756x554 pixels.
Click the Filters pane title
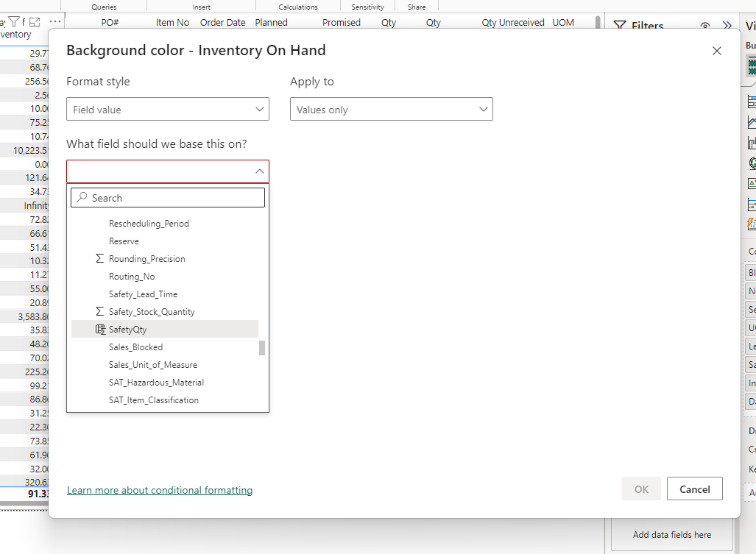[647, 26]
